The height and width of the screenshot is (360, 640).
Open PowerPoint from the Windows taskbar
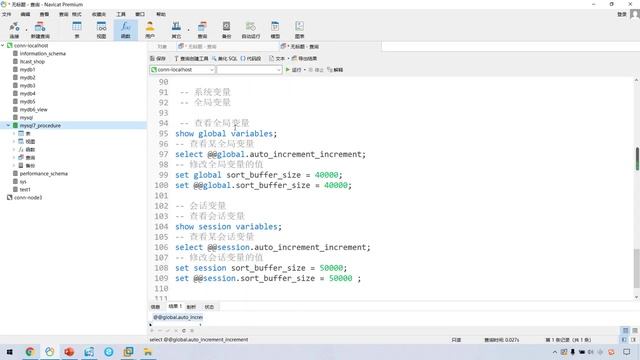click(x=69, y=352)
